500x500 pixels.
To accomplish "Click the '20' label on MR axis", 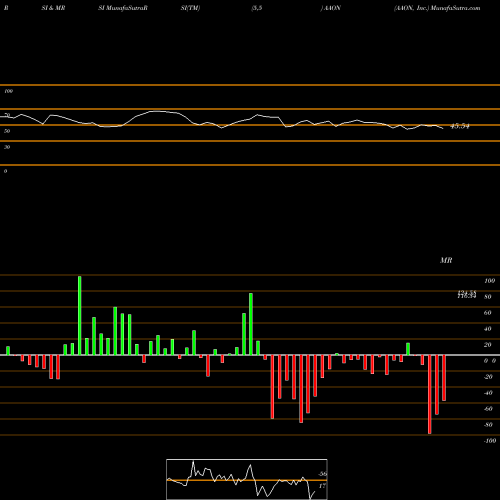I will click(x=488, y=345).
